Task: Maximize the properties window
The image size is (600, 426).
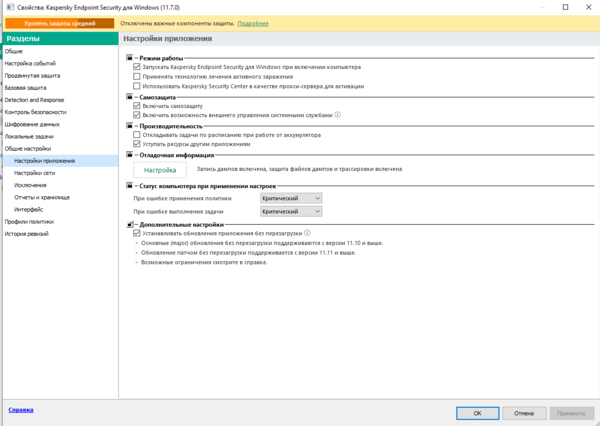Action: (565, 7)
